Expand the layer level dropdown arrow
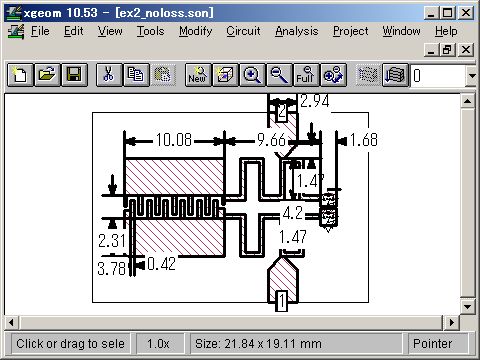Viewport: 480px width, 360px height. 471,76
